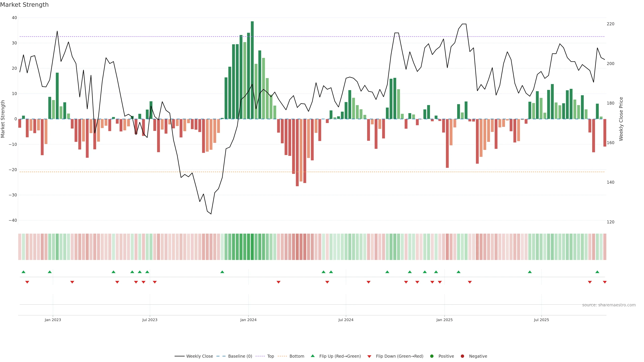The width and height of the screenshot is (644, 362).
Task: Click the leftmost green flip-up triangle marker
Action: click(x=23, y=272)
